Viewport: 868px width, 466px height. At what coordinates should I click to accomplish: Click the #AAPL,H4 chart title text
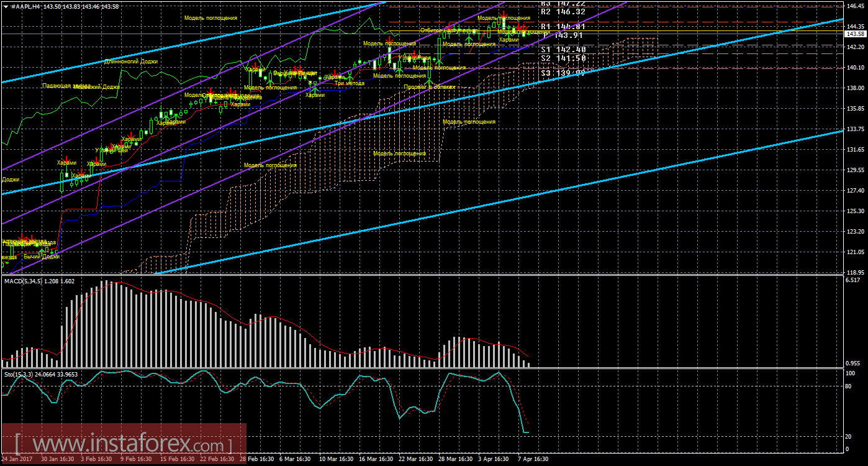pyautogui.click(x=25, y=6)
